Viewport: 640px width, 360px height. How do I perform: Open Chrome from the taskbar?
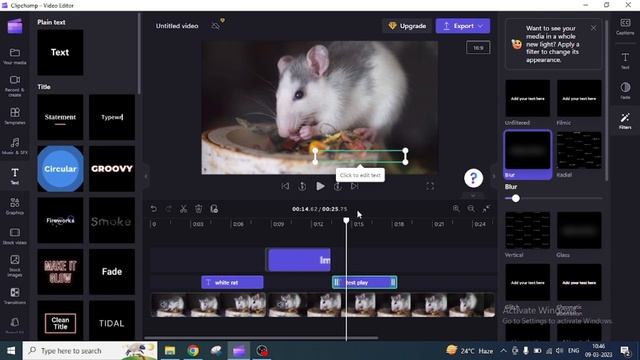[x=193, y=351]
